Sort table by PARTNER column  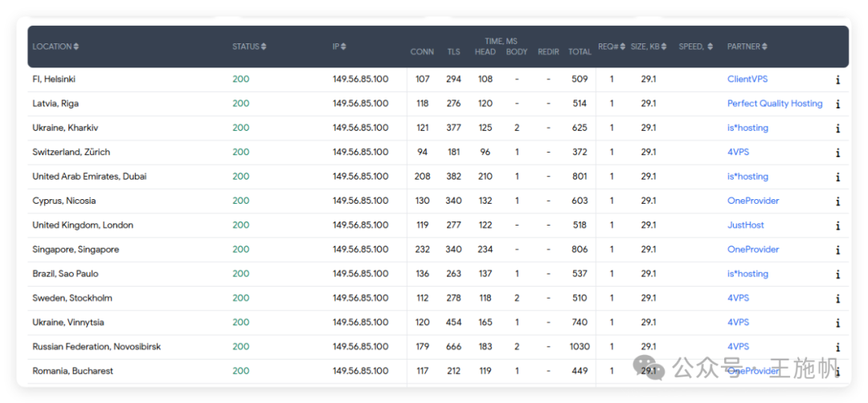747,47
